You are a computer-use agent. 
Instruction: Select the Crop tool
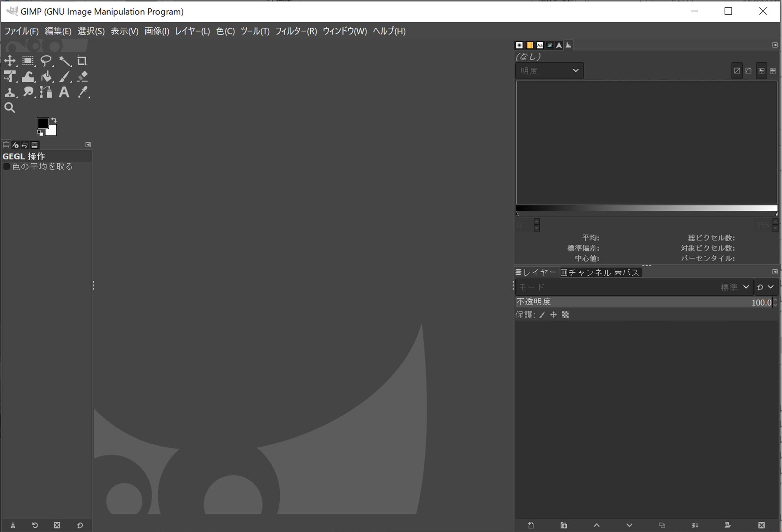[x=82, y=61]
